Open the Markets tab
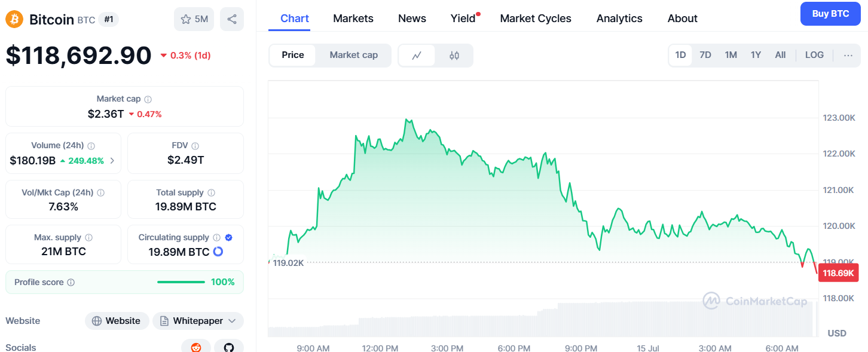Screen dimensions: 868x352 click(x=353, y=19)
